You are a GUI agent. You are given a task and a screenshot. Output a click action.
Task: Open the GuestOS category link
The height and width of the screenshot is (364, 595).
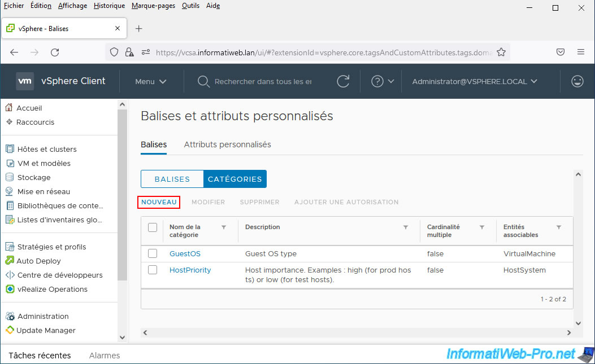pos(185,253)
